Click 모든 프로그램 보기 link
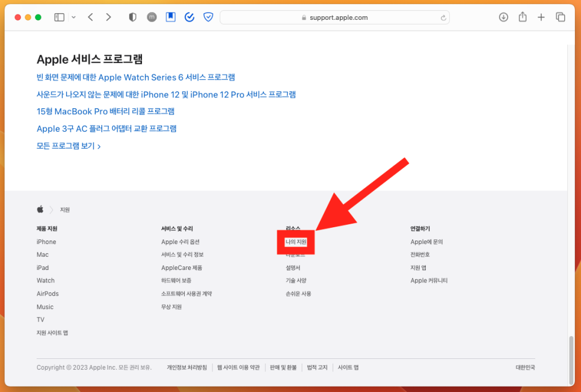Image resolution: width=581 pixels, height=392 pixels. point(69,146)
